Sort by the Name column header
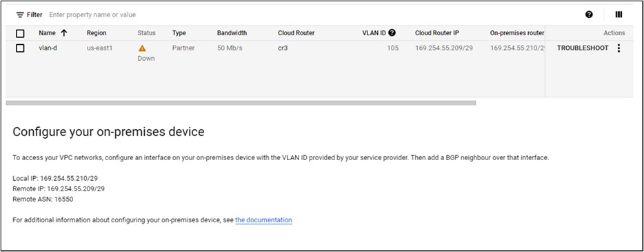Image resolution: width=644 pixels, height=252 pixels. pyautogui.click(x=48, y=33)
